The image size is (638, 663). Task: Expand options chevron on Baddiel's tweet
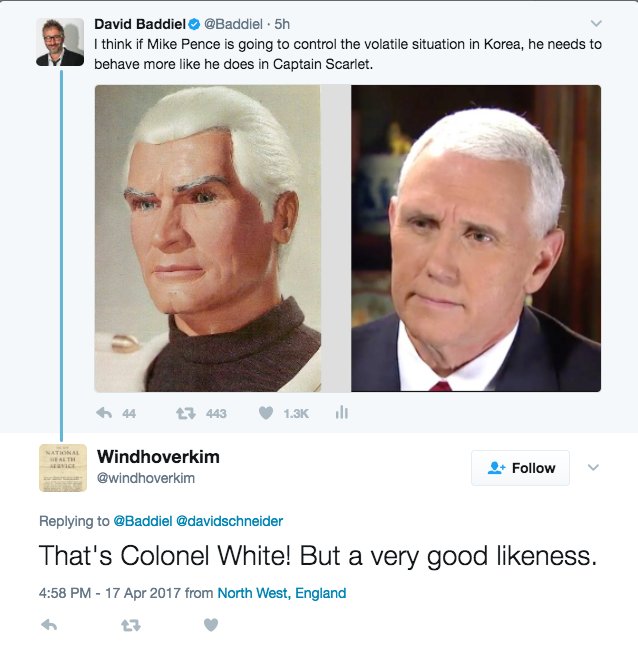596,23
